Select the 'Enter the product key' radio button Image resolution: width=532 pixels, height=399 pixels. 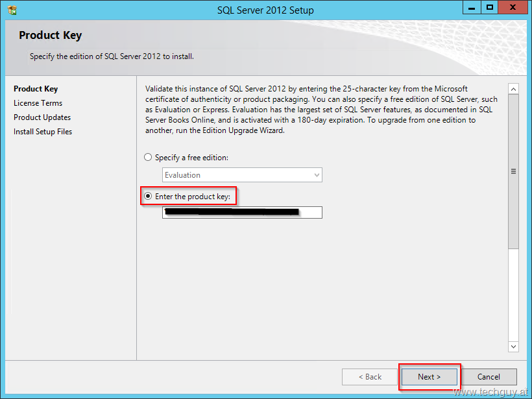[148, 196]
